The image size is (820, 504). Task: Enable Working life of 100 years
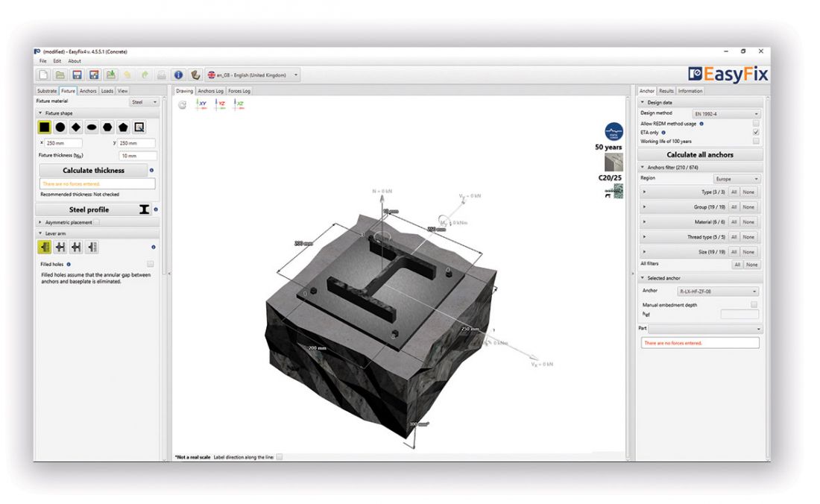756,141
